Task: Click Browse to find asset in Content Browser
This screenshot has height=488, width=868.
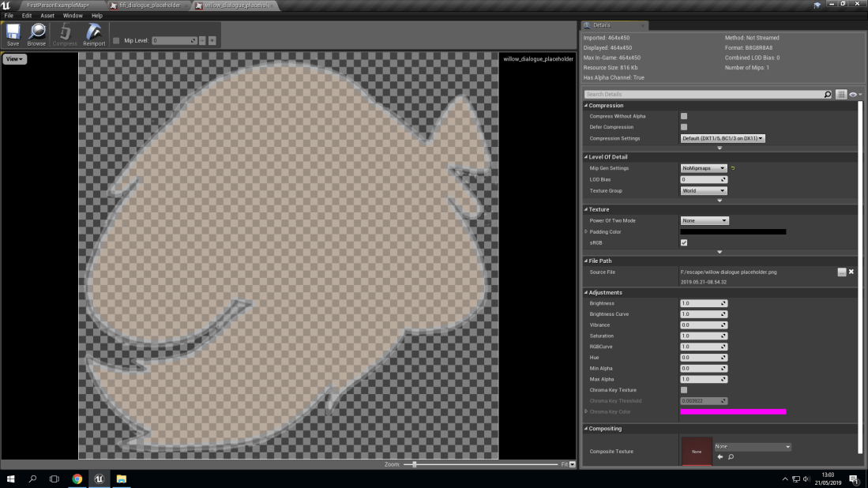Action: [36, 34]
